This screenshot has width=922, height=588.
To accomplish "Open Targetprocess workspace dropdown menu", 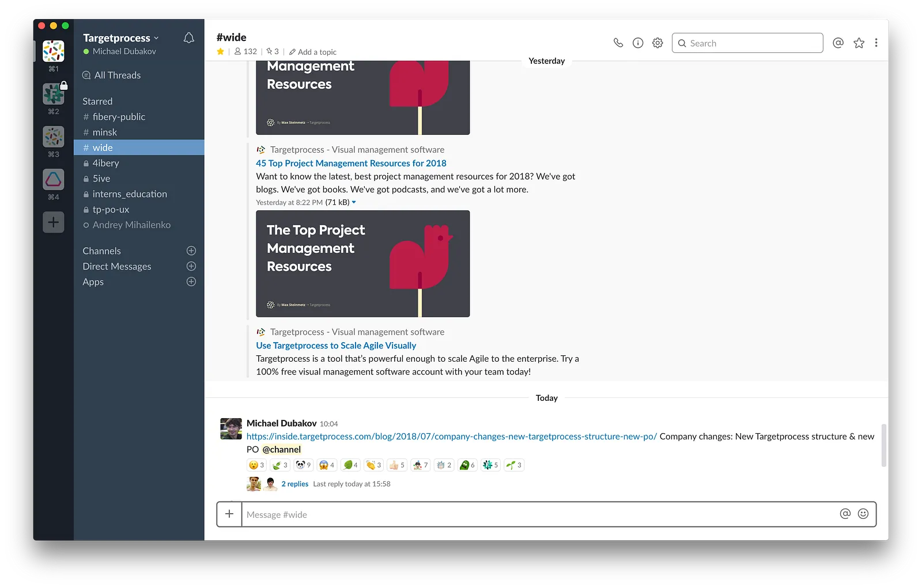I will click(120, 38).
